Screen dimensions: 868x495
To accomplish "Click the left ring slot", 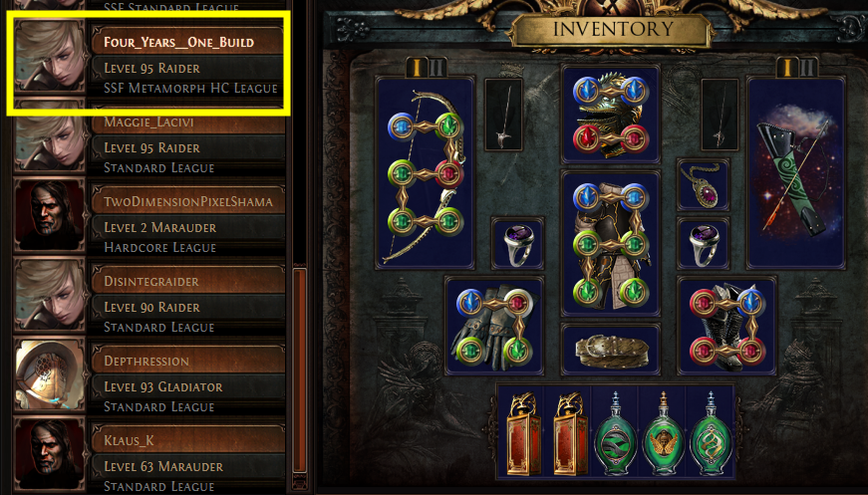I will point(517,243).
